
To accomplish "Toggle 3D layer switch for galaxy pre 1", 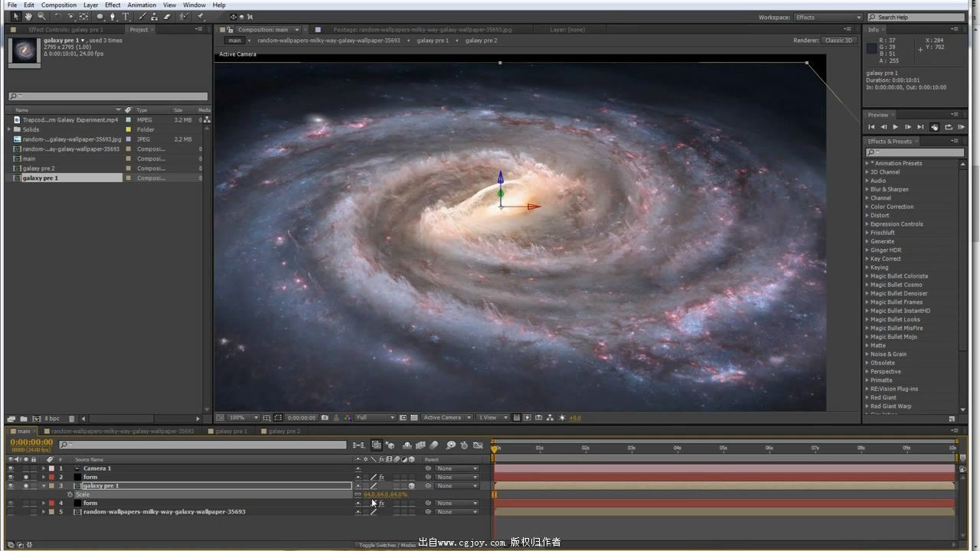I will click(411, 486).
